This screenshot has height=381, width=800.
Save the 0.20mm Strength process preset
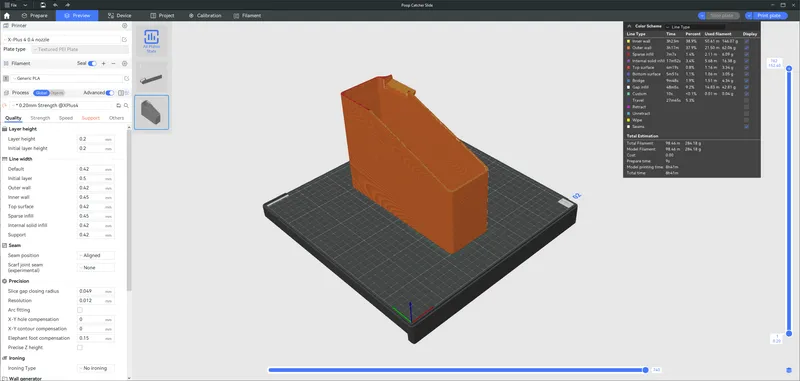point(118,106)
